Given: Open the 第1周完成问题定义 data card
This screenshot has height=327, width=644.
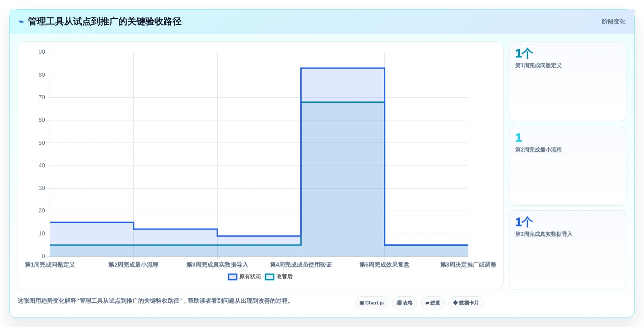Looking at the screenshot, I should pos(568,82).
